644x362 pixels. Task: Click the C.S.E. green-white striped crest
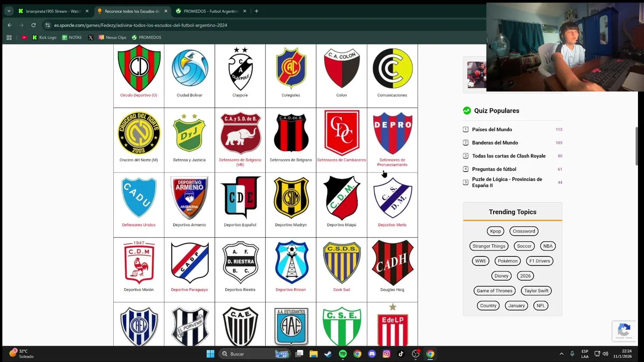[x=342, y=326]
